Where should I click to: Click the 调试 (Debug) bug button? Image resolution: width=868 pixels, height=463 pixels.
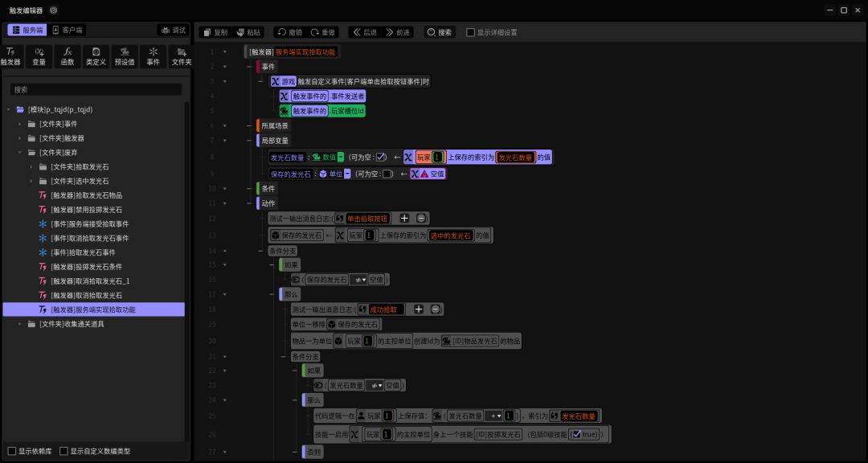click(174, 31)
